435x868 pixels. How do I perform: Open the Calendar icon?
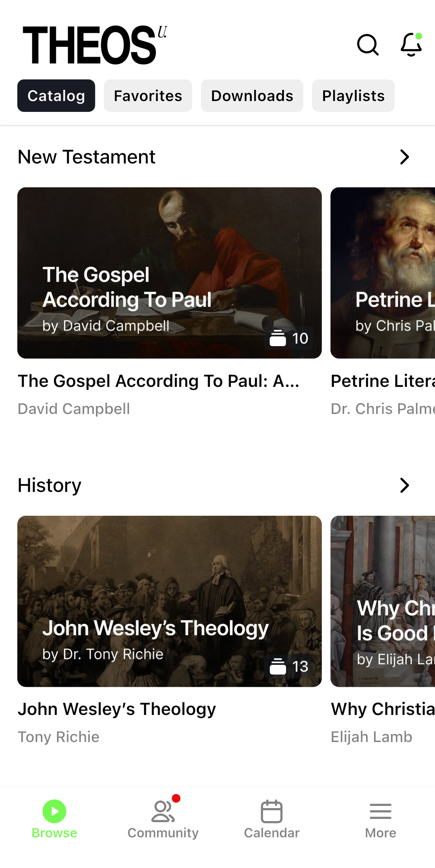click(272, 811)
